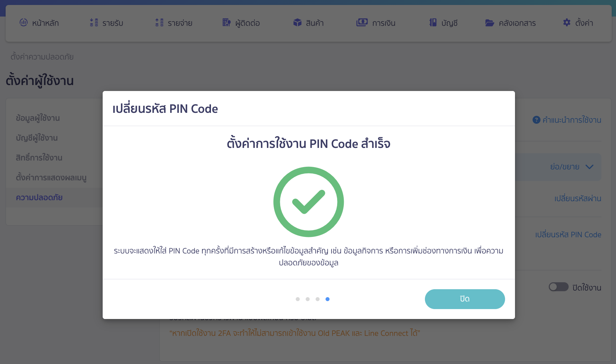Viewport: 616px width, 364px height.
Task: Expand the บัญชี accounting menu
Action: tap(433, 23)
